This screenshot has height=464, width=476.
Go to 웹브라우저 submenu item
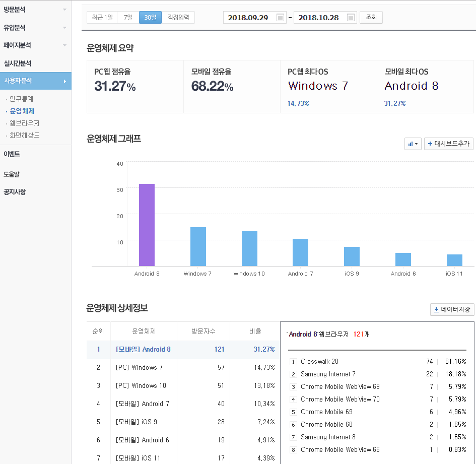click(x=24, y=123)
